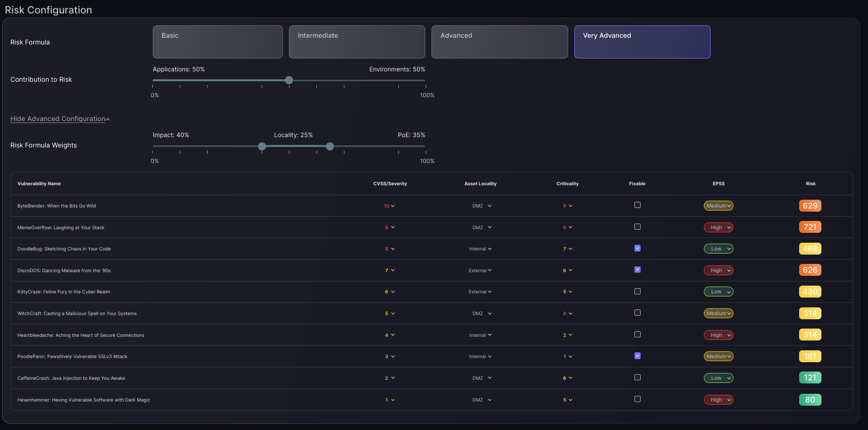Switch to the Basic risk formula
This screenshot has height=430, width=868.
218,42
